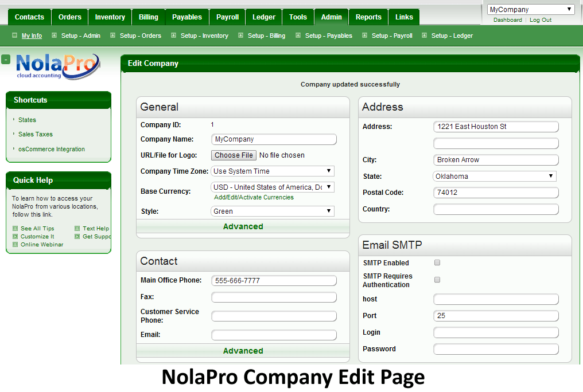Click the Online Webinar icon
583x392 pixels.
14,244
